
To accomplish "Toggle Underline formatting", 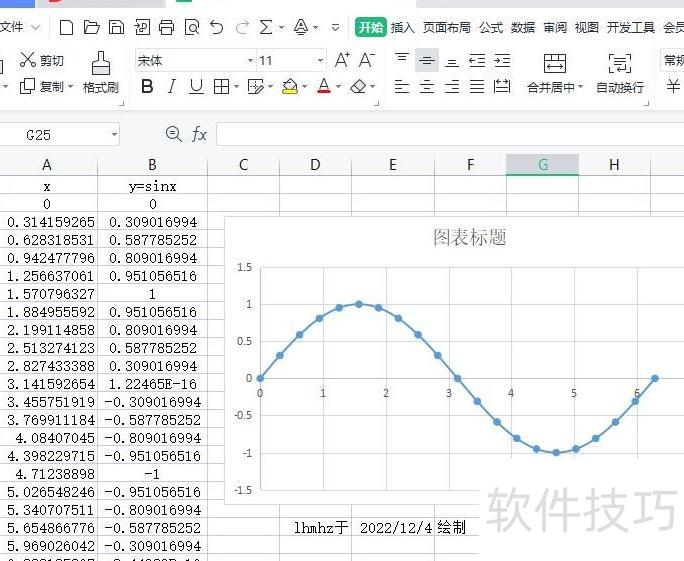I will click(196, 87).
